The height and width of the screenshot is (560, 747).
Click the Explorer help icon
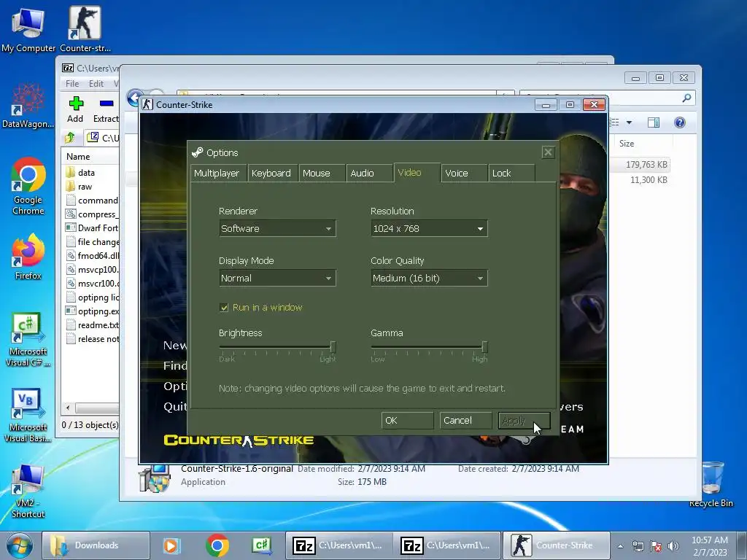680,122
